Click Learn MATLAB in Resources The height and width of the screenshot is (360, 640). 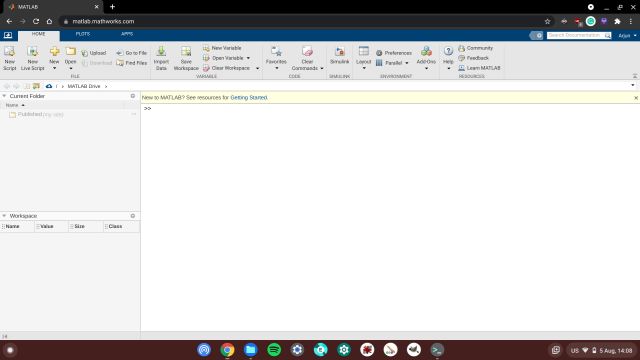click(x=479, y=68)
